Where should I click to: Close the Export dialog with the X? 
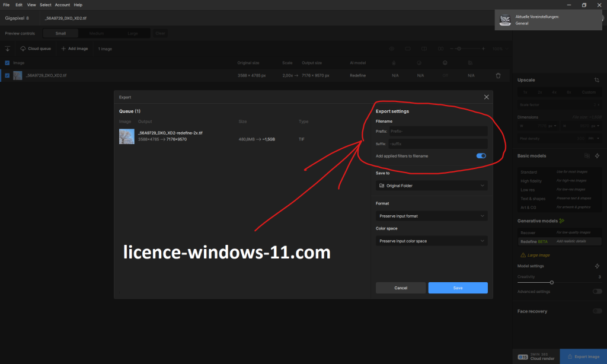[486, 97]
